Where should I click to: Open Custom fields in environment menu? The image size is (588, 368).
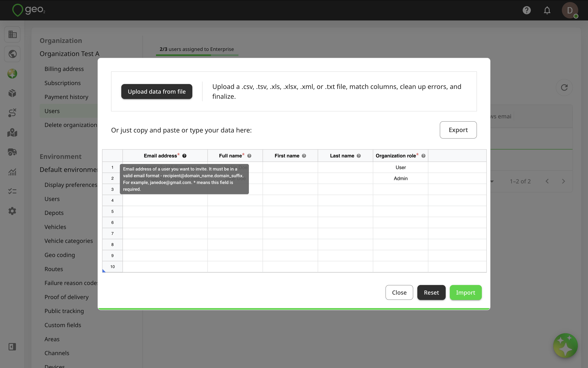click(63, 325)
